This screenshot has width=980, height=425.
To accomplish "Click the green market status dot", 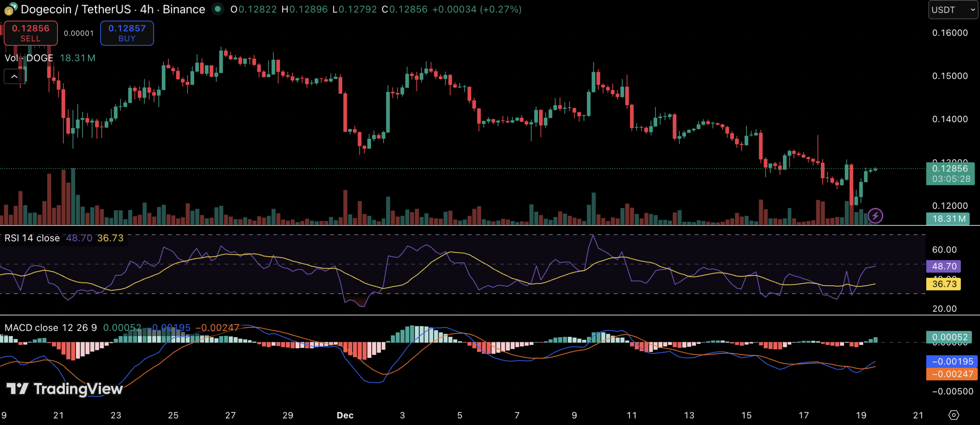I will tap(218, 9).
